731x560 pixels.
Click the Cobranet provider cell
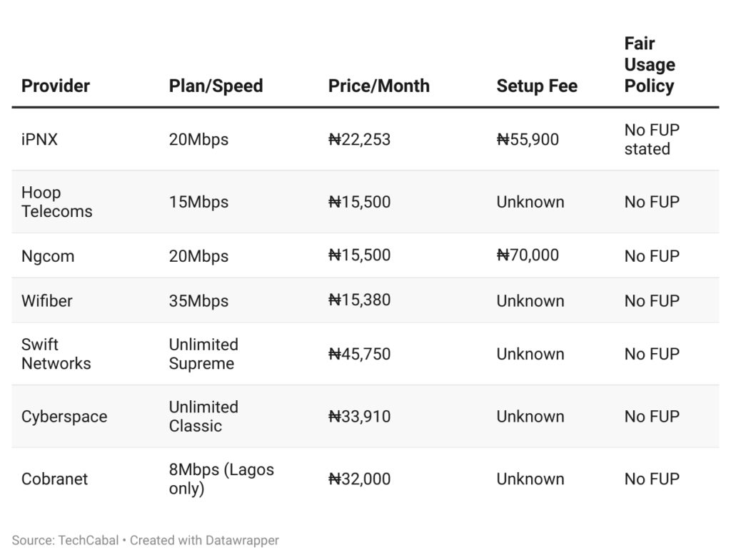pos(54,479)
